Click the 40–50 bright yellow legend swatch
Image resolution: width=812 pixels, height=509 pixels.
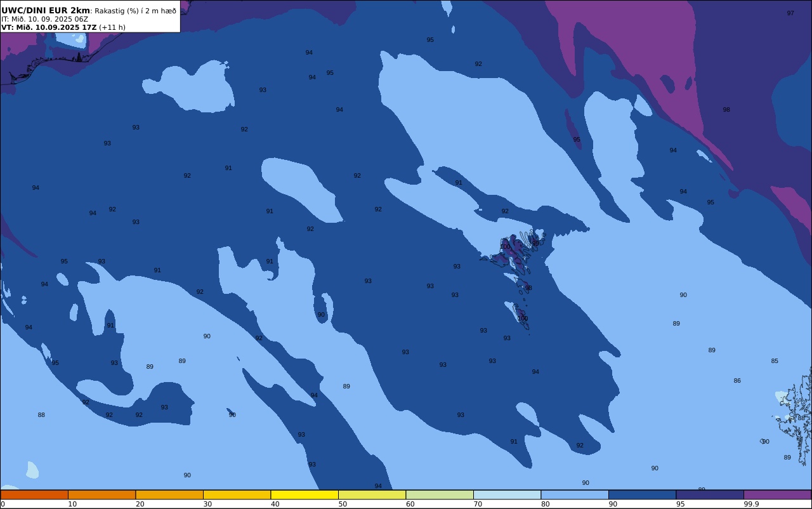[x=304, y=494]
